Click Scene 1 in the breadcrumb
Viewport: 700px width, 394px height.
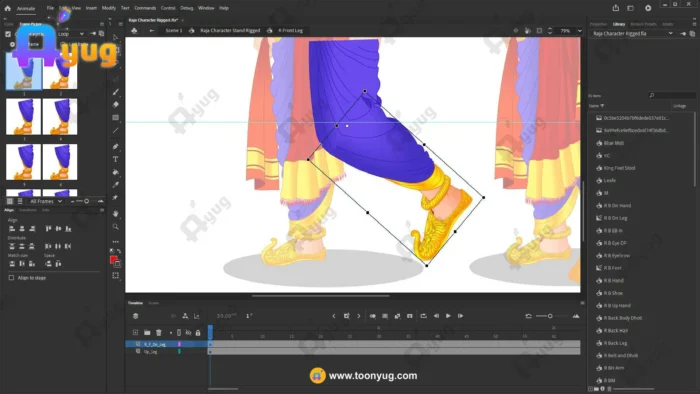[x=174, y=31]
